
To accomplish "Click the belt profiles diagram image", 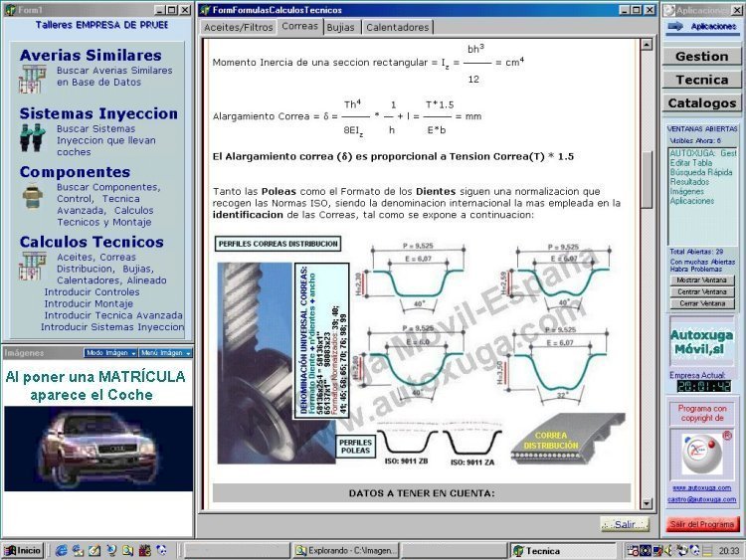I will point(421,351).
